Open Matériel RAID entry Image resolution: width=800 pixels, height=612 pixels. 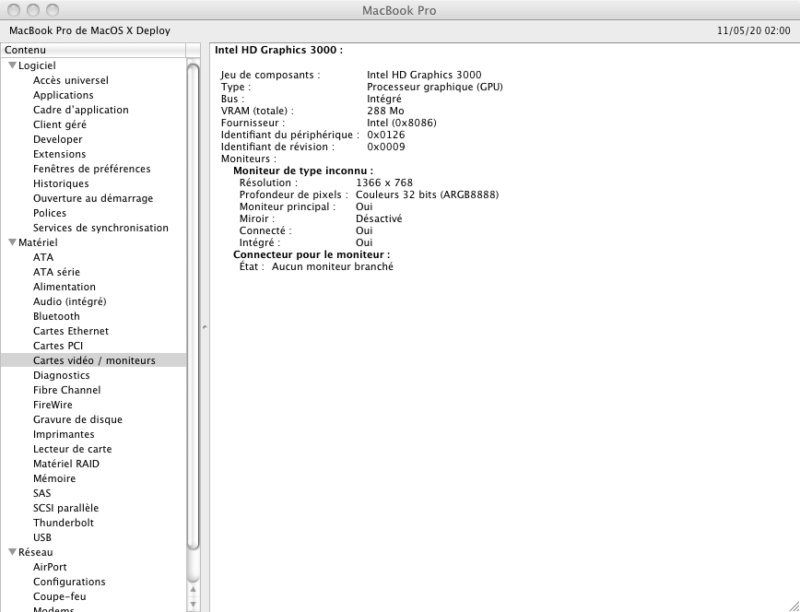tap(66, 464)
